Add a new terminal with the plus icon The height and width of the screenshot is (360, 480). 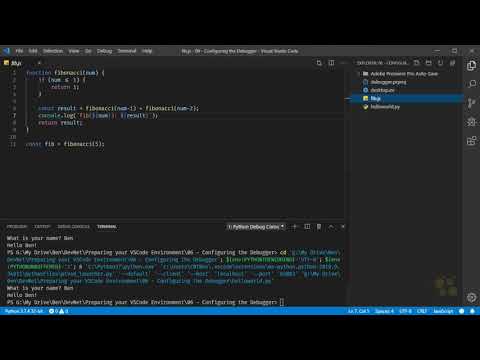point(295,227)
